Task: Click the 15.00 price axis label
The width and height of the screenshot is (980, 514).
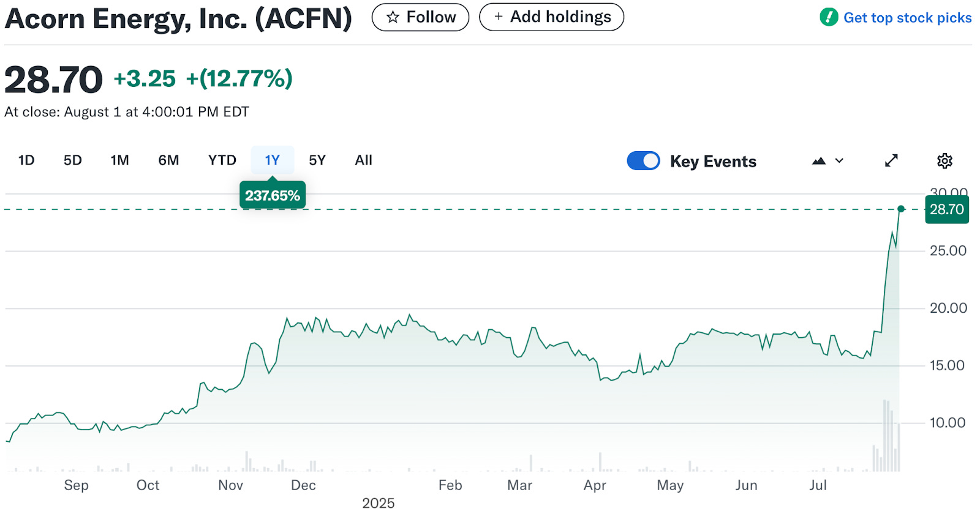Action: (948, 366)
